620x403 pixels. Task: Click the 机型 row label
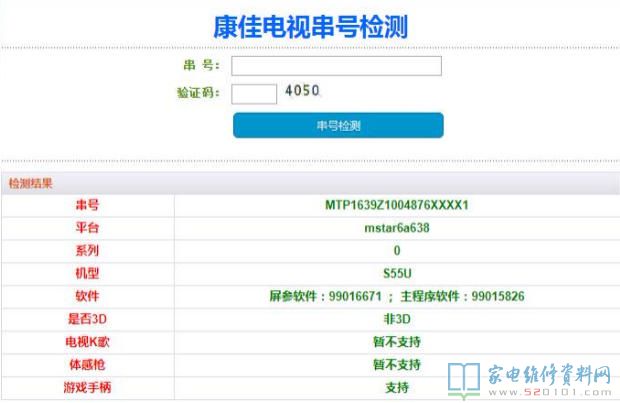click(87, 273)
